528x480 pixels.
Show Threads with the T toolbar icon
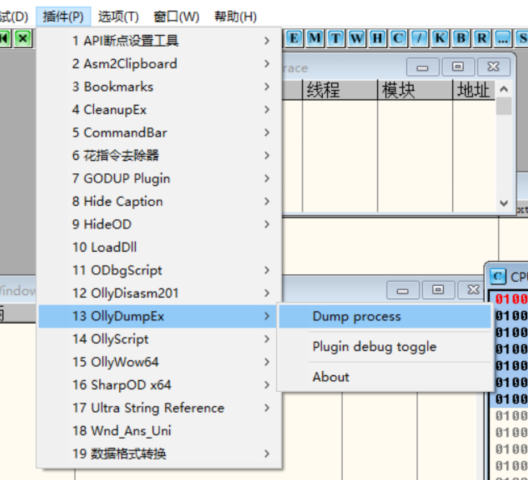coord(336,38)
